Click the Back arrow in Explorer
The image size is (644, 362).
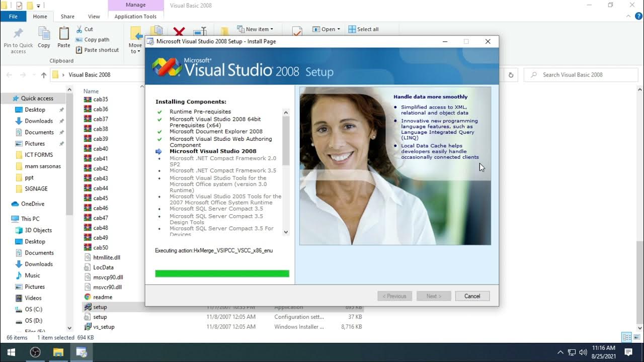pyautogui.click(x=9, y=75)
